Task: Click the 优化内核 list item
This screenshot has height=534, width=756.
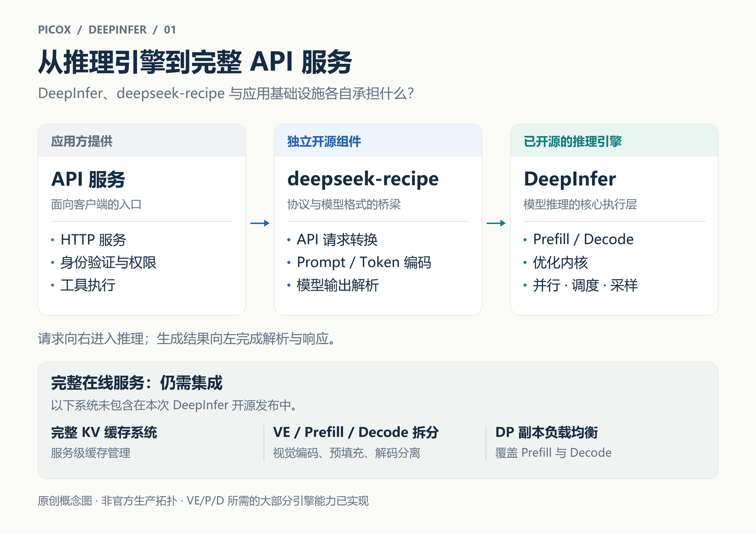Action: tap(560, 262)
